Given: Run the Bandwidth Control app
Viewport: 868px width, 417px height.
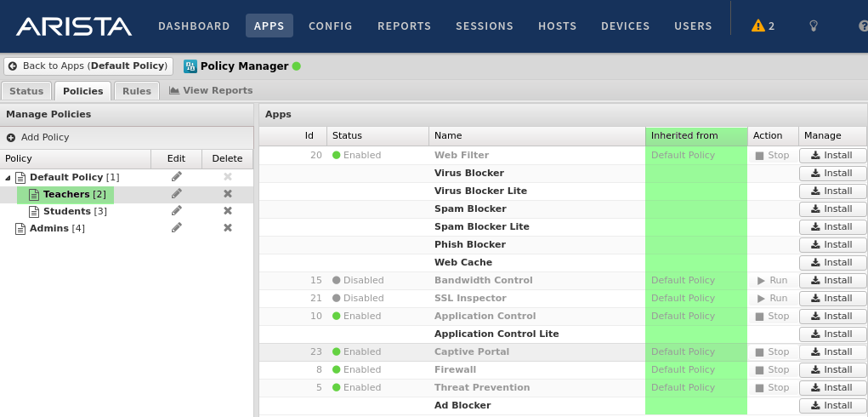Looking at the screenshot, I should [773, 280].
